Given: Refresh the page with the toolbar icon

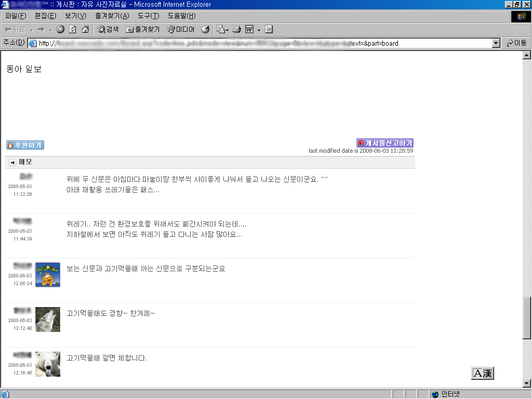Looking at the screenshot, I should tap(73, 30).
